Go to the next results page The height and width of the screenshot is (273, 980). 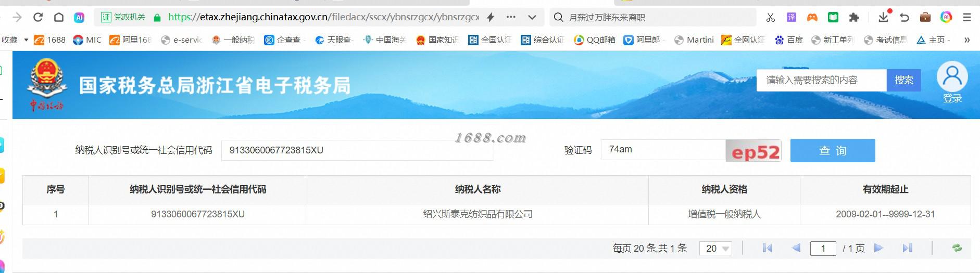pos(879,248)
